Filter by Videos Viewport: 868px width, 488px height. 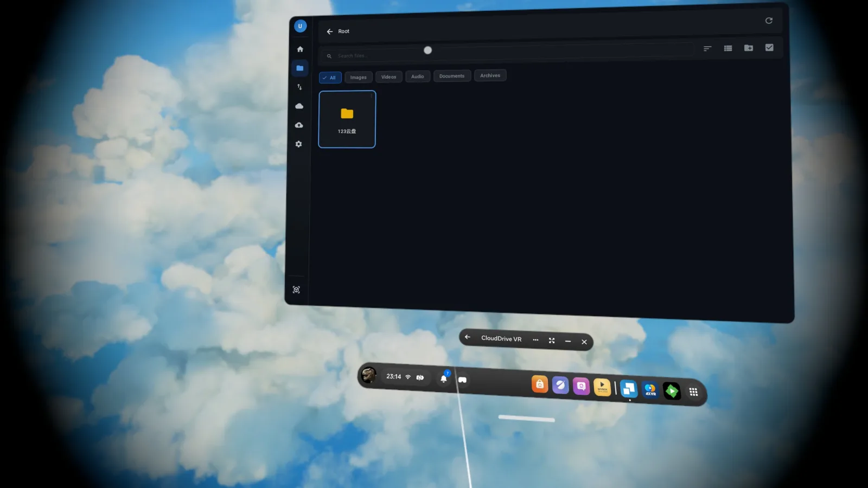pos(388,77)
